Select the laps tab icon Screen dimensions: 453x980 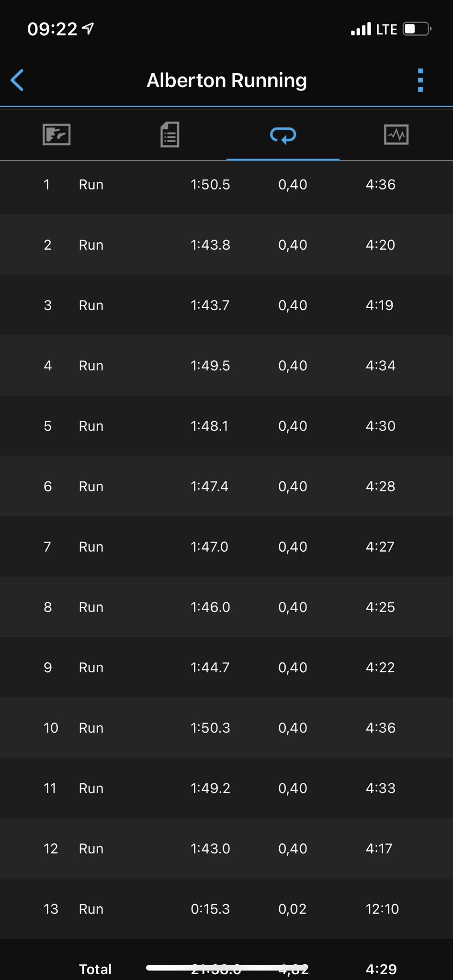pos(283,135)
